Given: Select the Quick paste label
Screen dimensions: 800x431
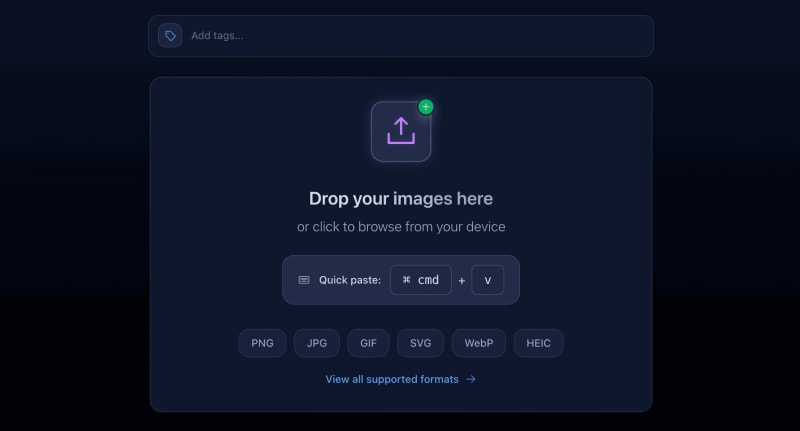Looking at the screenshot, I should click(x=349, y=280).
